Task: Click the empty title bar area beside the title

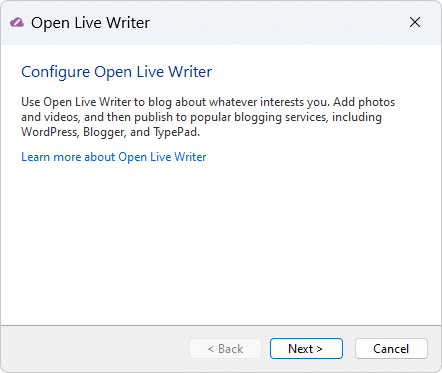Action: (277, 23)
